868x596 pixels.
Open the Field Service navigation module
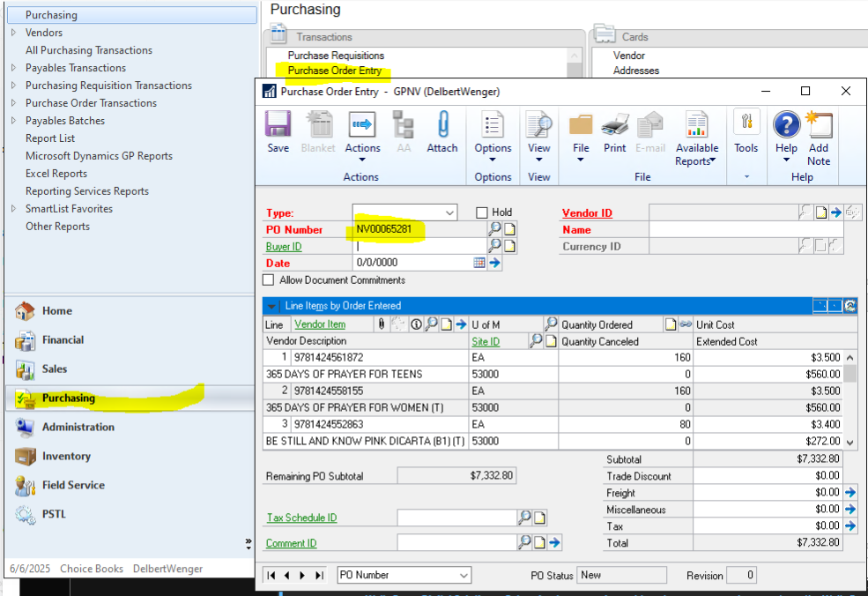tap(130, 485)
